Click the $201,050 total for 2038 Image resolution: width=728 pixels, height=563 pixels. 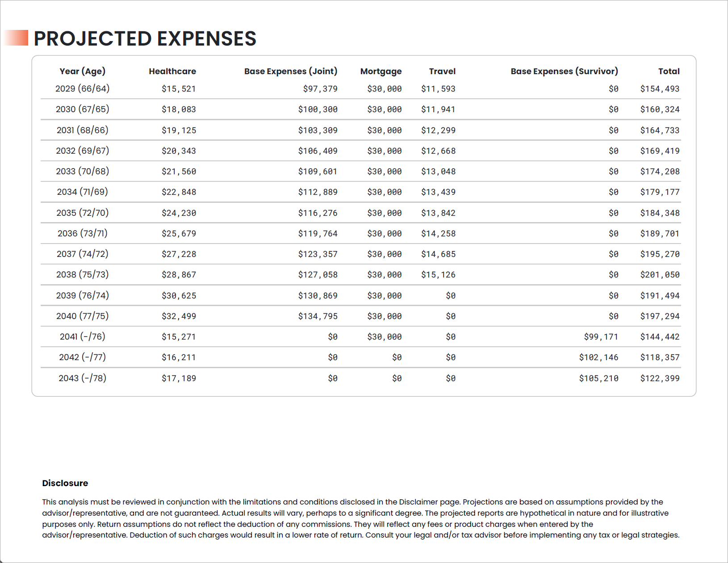(x=660, y=275)
